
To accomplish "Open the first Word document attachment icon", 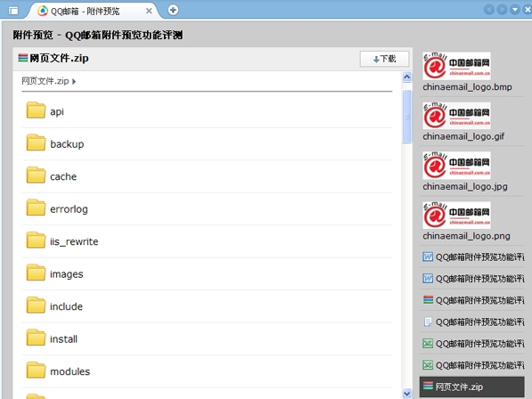I will (428, 256).
